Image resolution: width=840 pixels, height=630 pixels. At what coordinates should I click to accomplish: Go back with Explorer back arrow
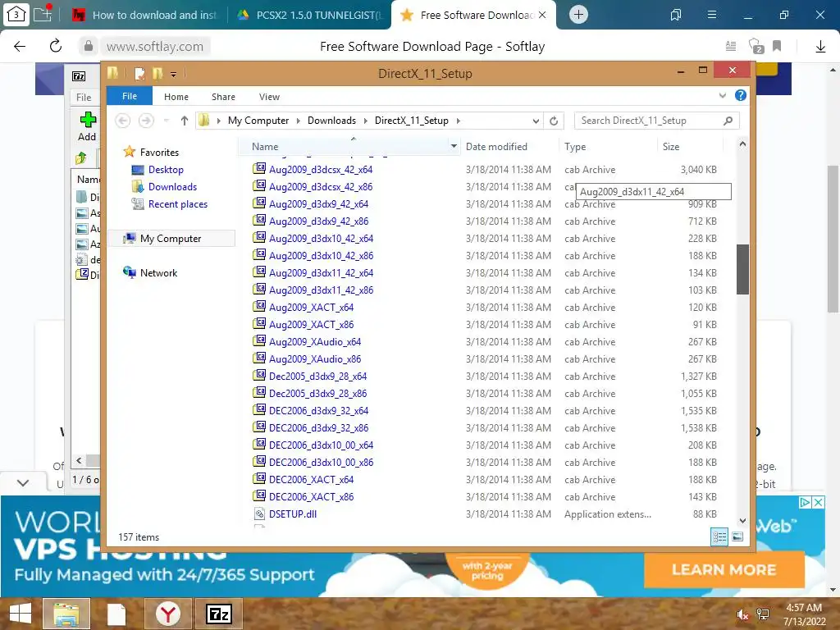[x=123, y=121]
